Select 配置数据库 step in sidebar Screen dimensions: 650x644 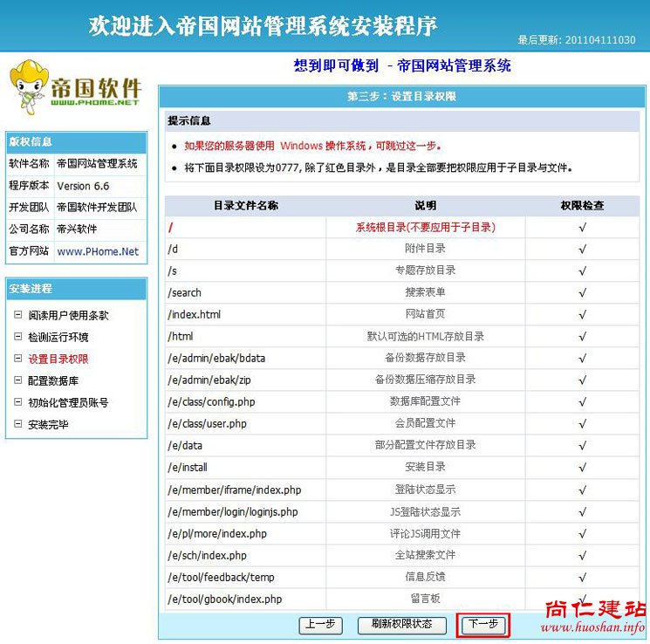pyautogui.click(x=52, y=380)
